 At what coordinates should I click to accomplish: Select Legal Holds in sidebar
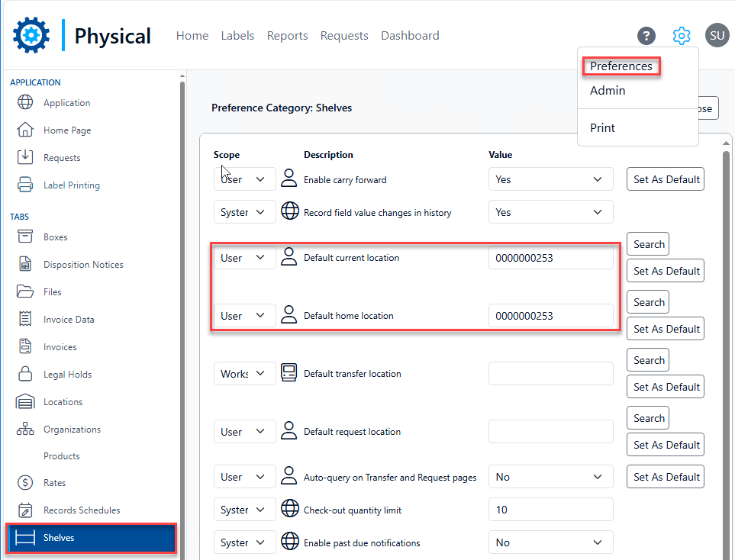(67, 375)
